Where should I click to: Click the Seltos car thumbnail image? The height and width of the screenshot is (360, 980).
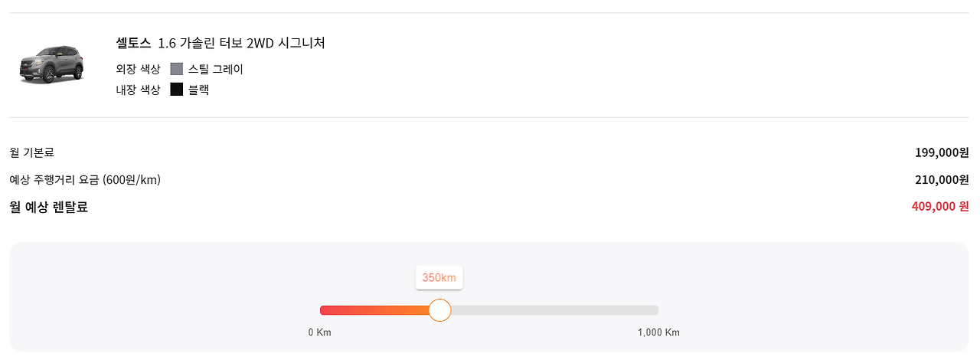[51, 65]
